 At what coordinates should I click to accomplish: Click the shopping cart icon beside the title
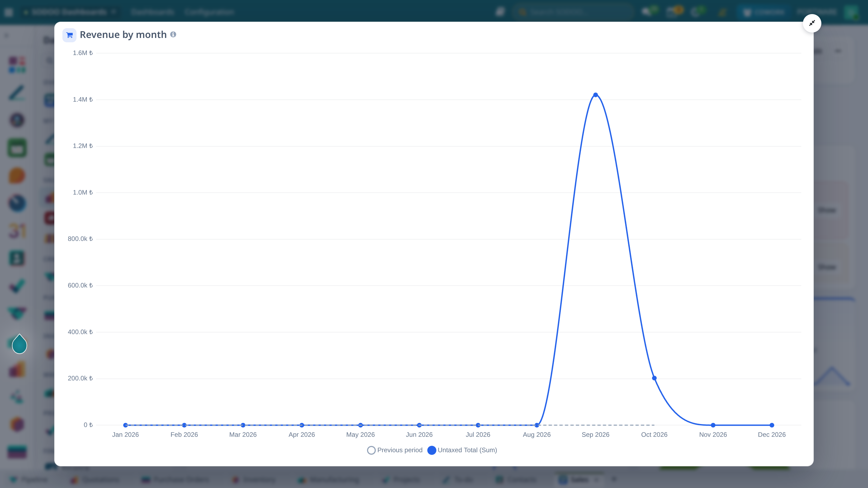coord(69,35)
